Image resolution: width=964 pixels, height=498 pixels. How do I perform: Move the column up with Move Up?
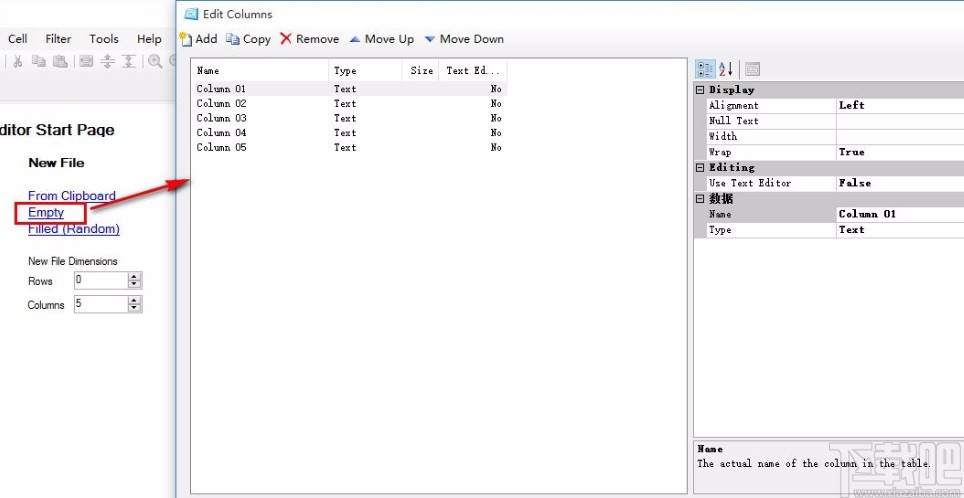click(x=381, y=39)
